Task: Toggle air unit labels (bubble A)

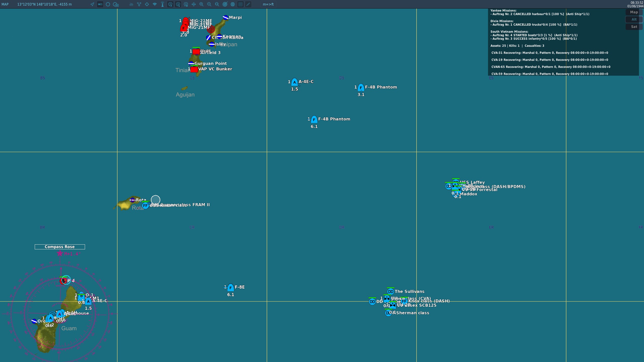Action: (x=170, y=4)
